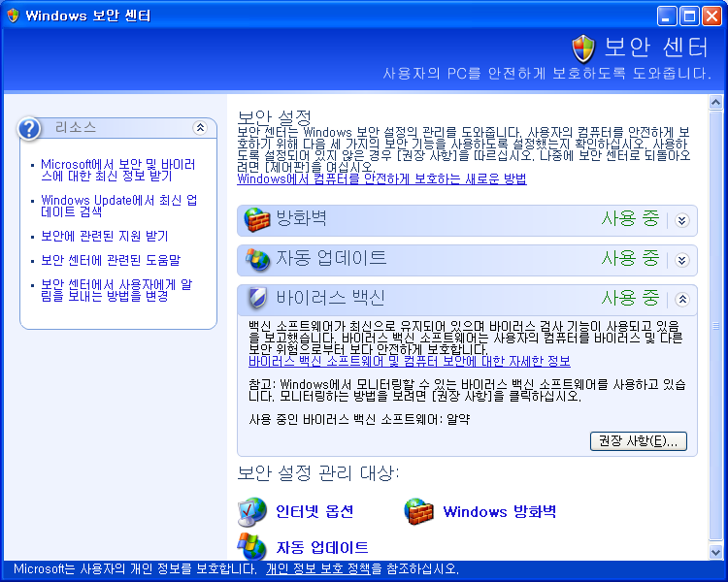Screen dimensions: 728x582
Task: Click the Windows logo icon beside bottom 자동 업데이트
Action: point(251,546)
